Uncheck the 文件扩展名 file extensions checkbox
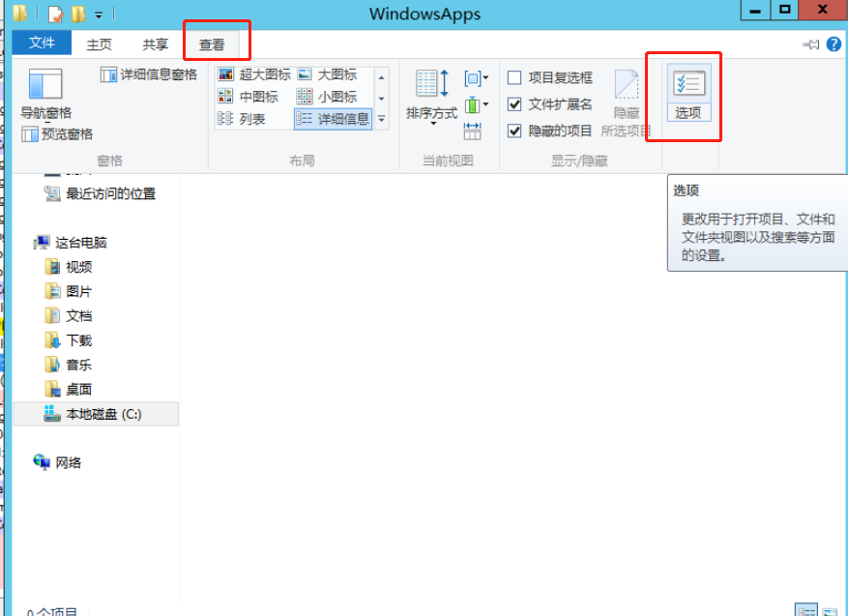848x616 pixels. coord(515,104)
